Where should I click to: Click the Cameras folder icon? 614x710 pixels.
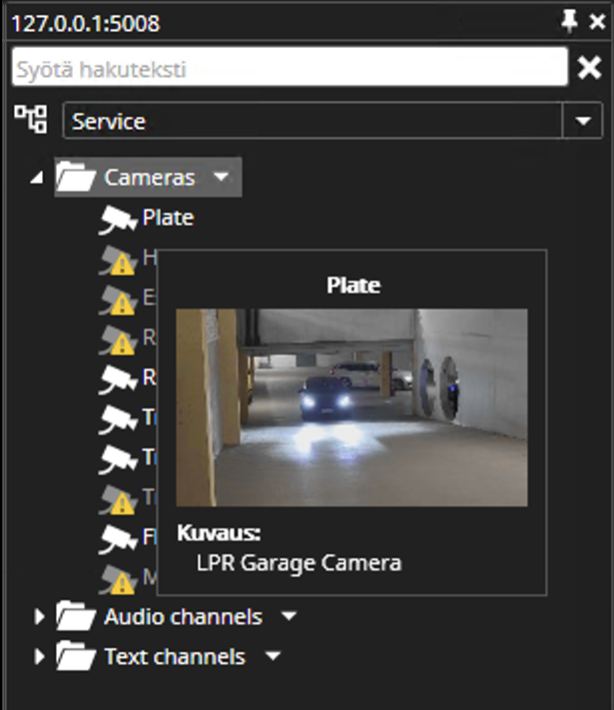[76, 177]
